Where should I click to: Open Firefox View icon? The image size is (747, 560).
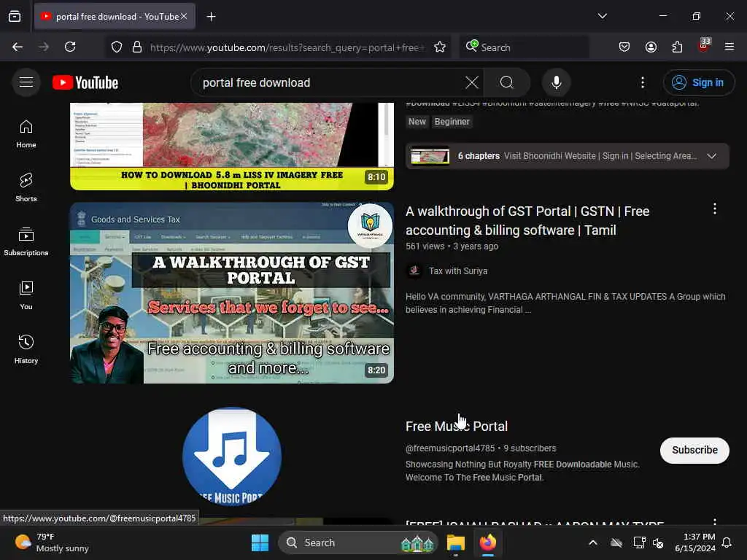pyautogui.click(x=15, y=17)
